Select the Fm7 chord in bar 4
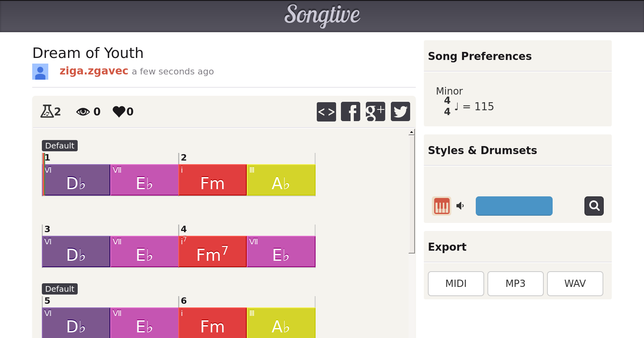Screen dimensions: 644x338 [213, 252]
